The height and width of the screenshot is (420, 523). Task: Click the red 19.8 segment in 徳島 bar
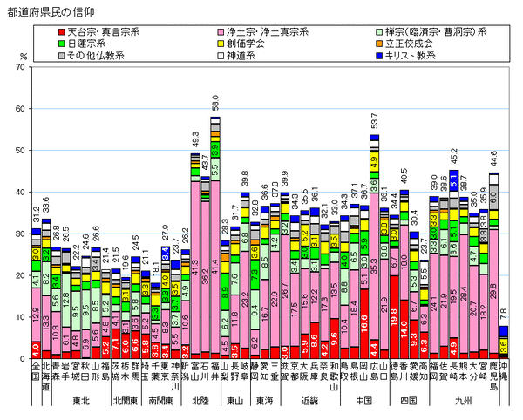(x=394, y=317)
